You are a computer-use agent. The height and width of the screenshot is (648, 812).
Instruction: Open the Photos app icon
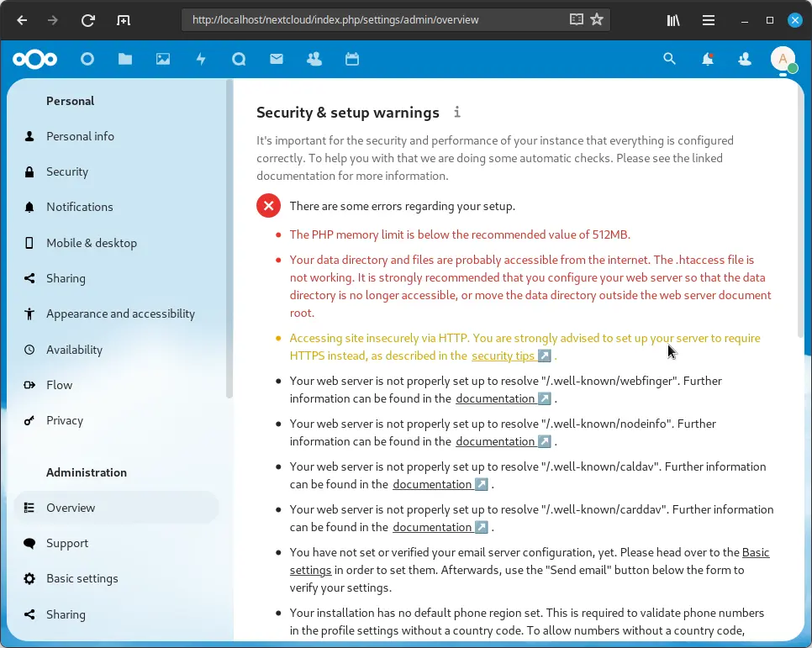coord(163,59)
